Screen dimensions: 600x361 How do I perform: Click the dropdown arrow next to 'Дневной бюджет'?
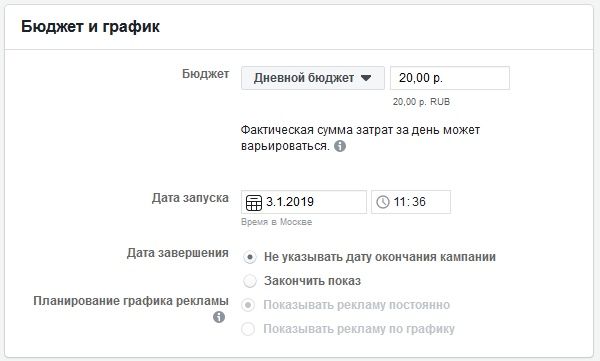coord(366,78)
